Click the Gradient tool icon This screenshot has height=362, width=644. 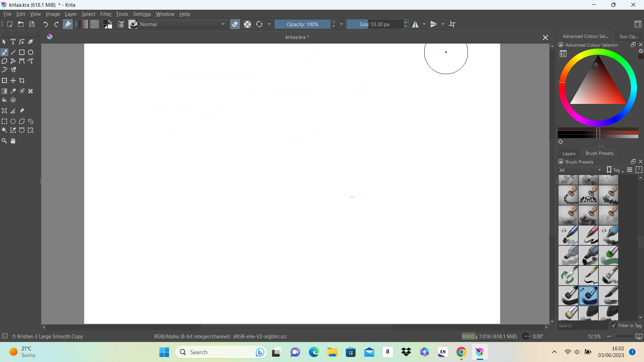coord(4,91)
